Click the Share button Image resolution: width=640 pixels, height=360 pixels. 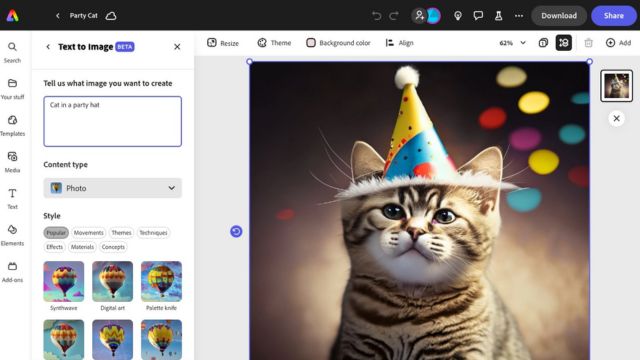tap(613, 16)
